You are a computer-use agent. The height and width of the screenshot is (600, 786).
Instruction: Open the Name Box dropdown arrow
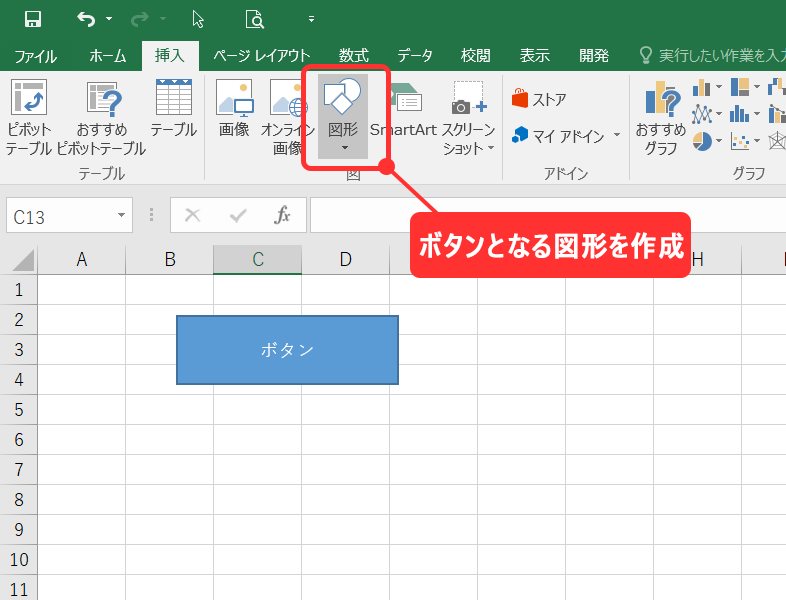(x=121, y=215)
